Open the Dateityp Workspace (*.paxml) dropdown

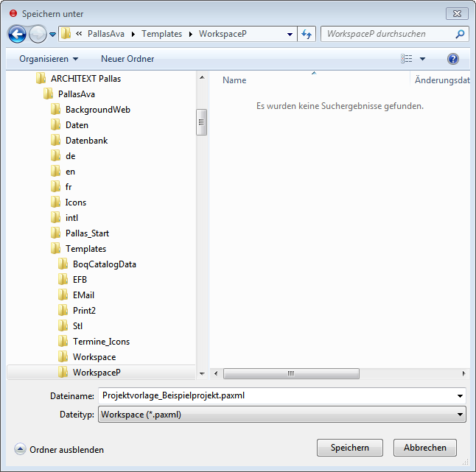282,415
